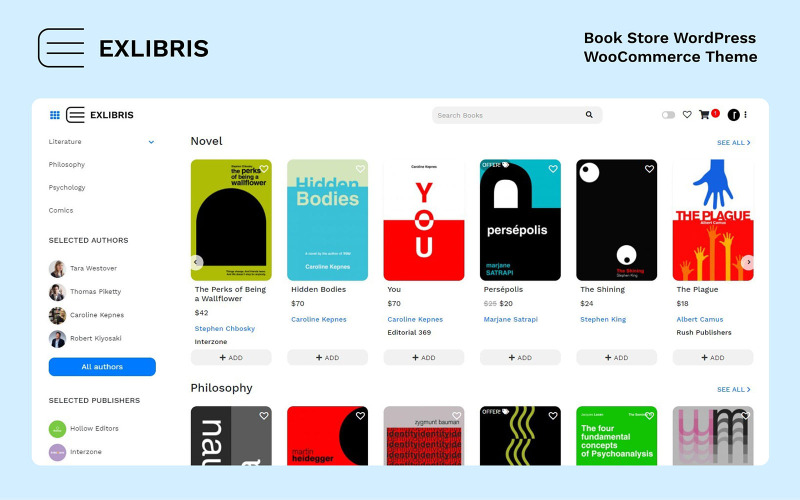800x500 pixels.
Task: Click the All authors button
Action: point(102,367)
